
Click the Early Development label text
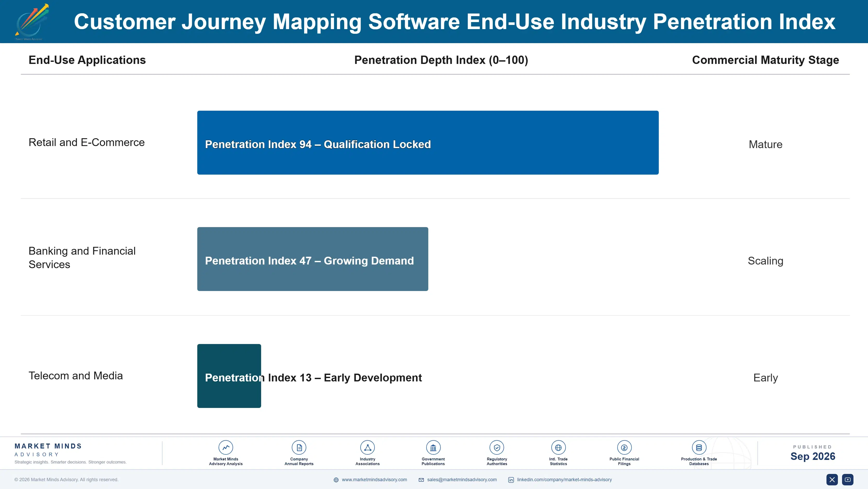(x=372, y=378)
